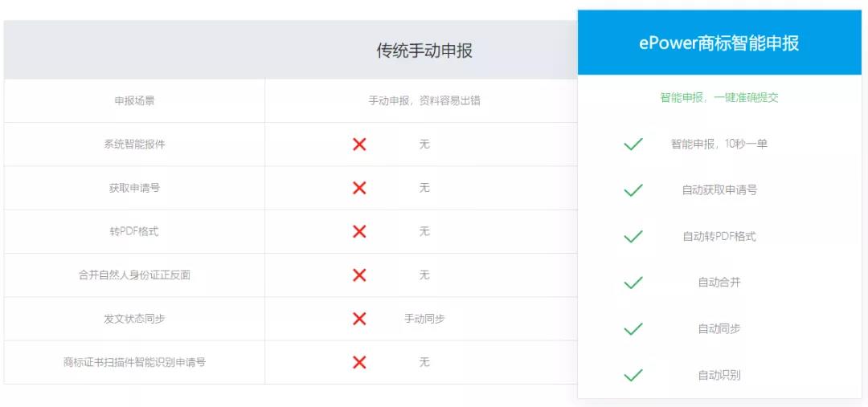
Task: Click the 手动申报，资料容易出错 cell
Action: tap(424, 100)
